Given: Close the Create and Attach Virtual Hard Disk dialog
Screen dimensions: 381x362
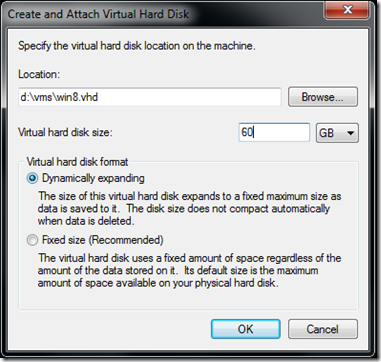Looking at the screenshot, I should tap(347, 10).
